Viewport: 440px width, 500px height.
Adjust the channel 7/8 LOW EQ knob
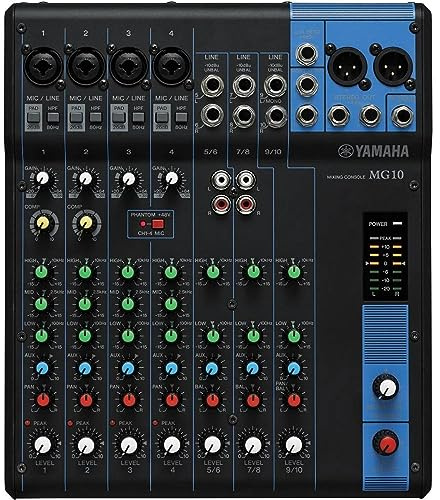253,336
